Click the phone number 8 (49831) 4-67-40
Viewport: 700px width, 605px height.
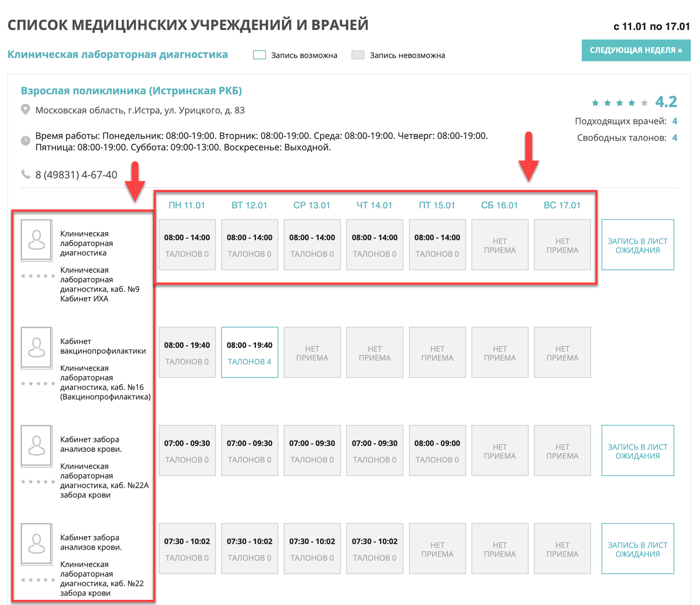76,175
